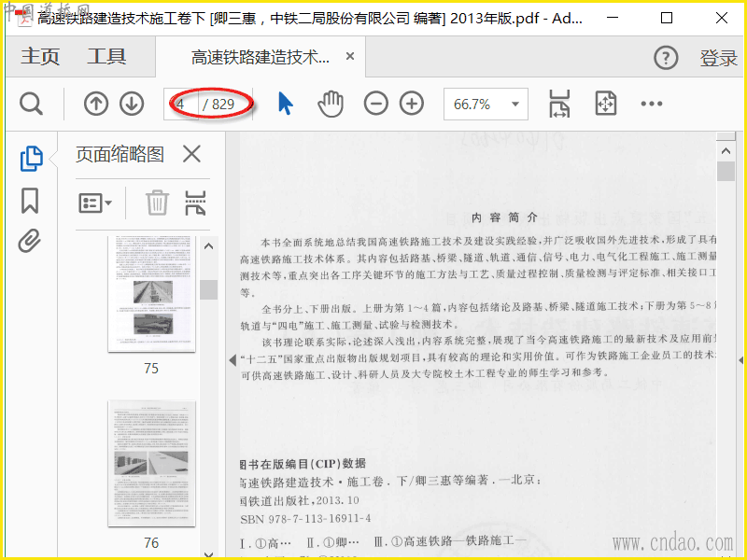The height and width of the screenshot is (560, 747).
Task: Click the fit width scrolling mode icon
Action: click(x=559, y=104)
